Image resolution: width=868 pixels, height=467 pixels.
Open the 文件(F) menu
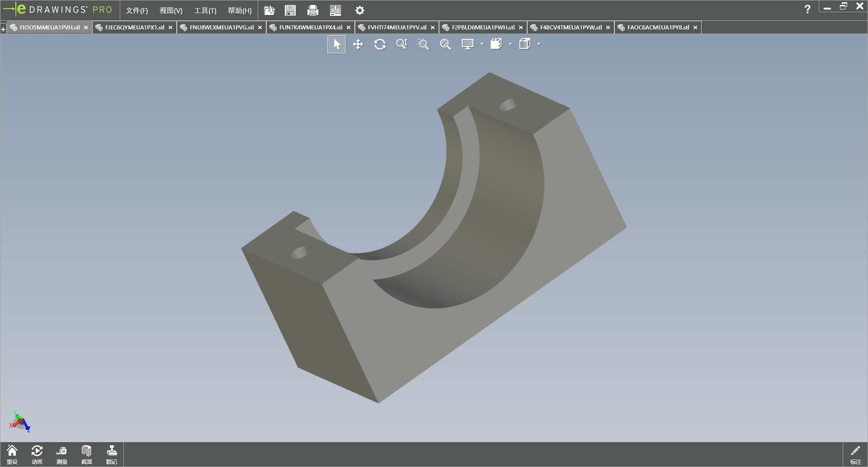point(137,10)
